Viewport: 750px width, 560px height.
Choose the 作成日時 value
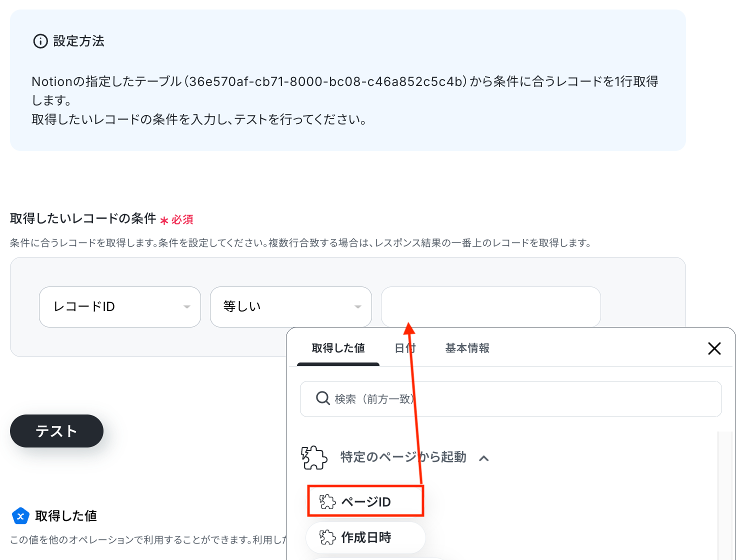point(366,537)
